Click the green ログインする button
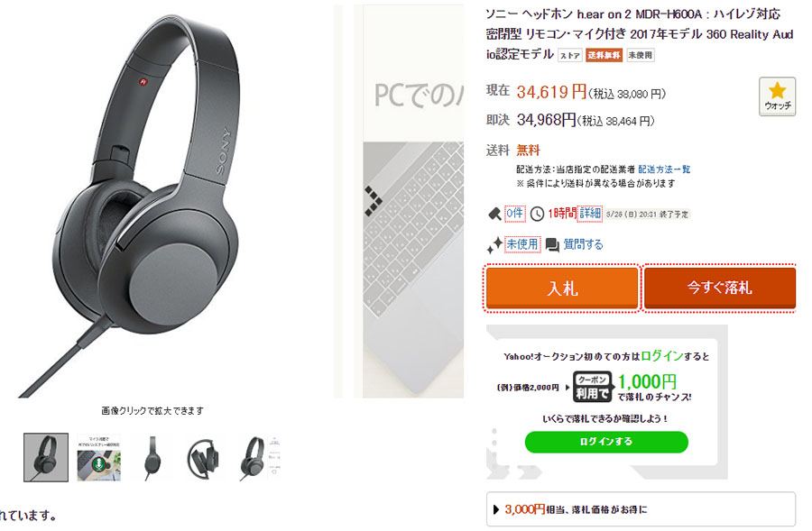 click(606, 442)
